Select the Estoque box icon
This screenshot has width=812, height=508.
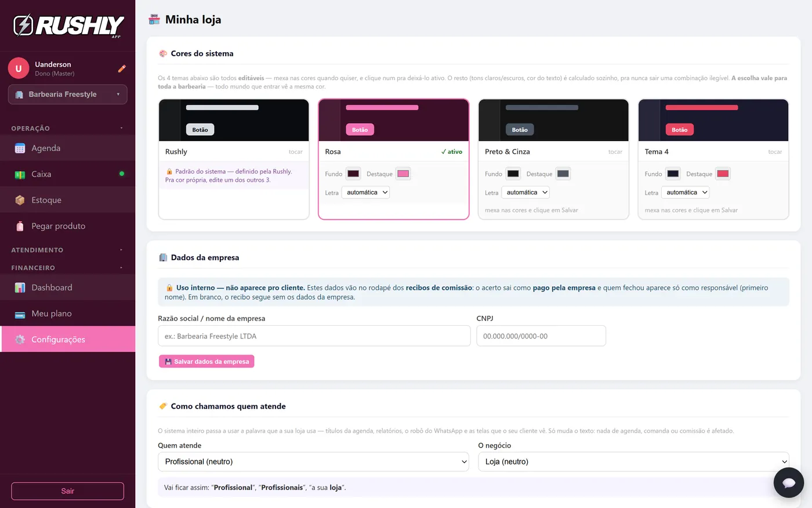[x=20, y=200]
